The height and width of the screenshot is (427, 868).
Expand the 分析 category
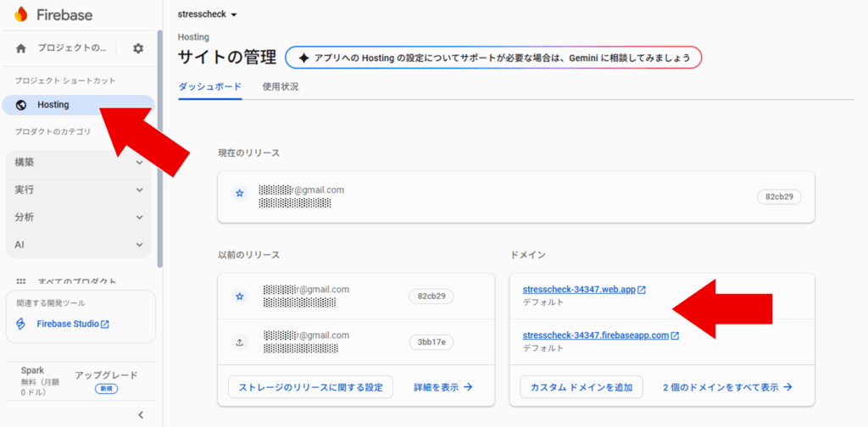(x=78, y=217)
